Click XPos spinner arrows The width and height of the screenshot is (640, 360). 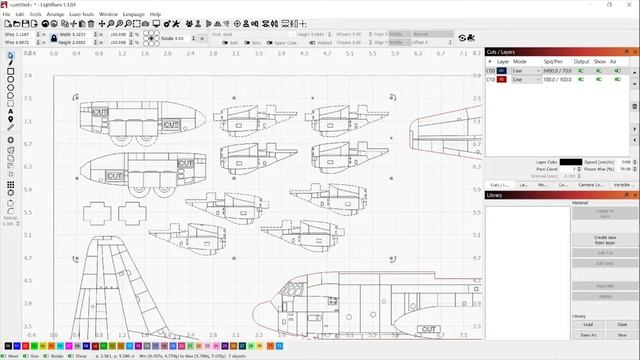pyautogui.click(x=38, y=34)
